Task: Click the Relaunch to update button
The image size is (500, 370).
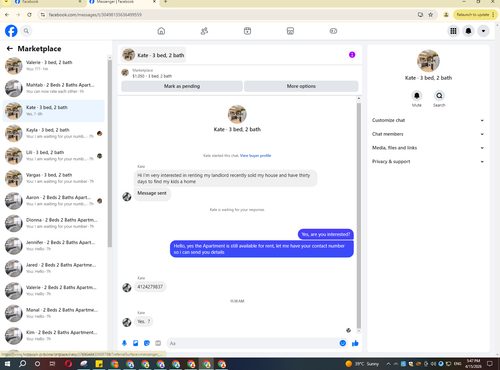Action: click(x=475, y=15)
